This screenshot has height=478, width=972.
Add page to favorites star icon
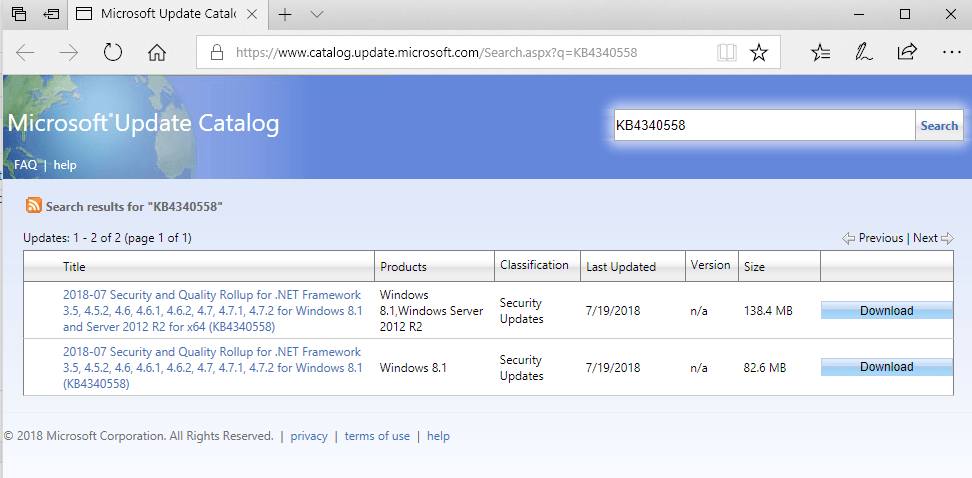(x=759, y=53)
